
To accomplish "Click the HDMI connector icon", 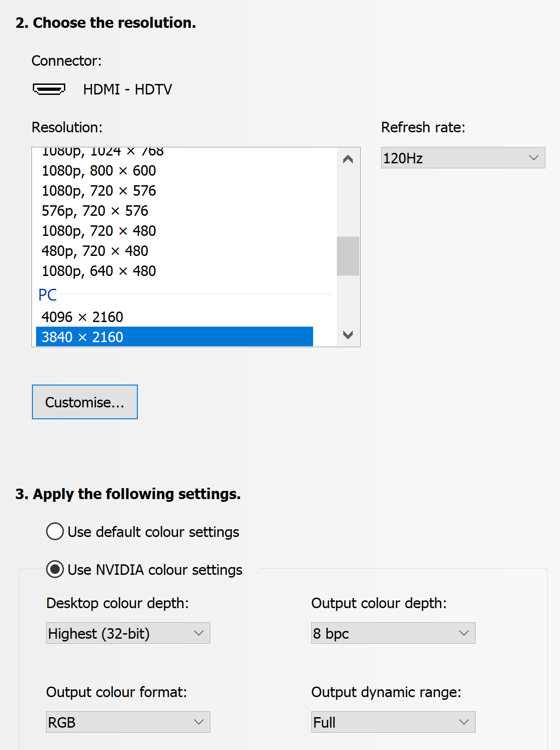I will coord(49,89).
